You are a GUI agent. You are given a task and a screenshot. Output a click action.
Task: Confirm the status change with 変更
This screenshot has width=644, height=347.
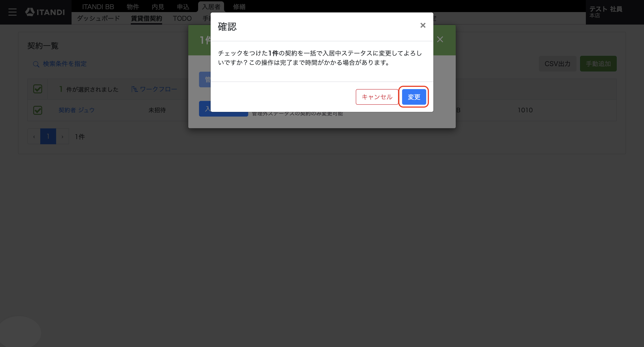(x=414, y=97)
